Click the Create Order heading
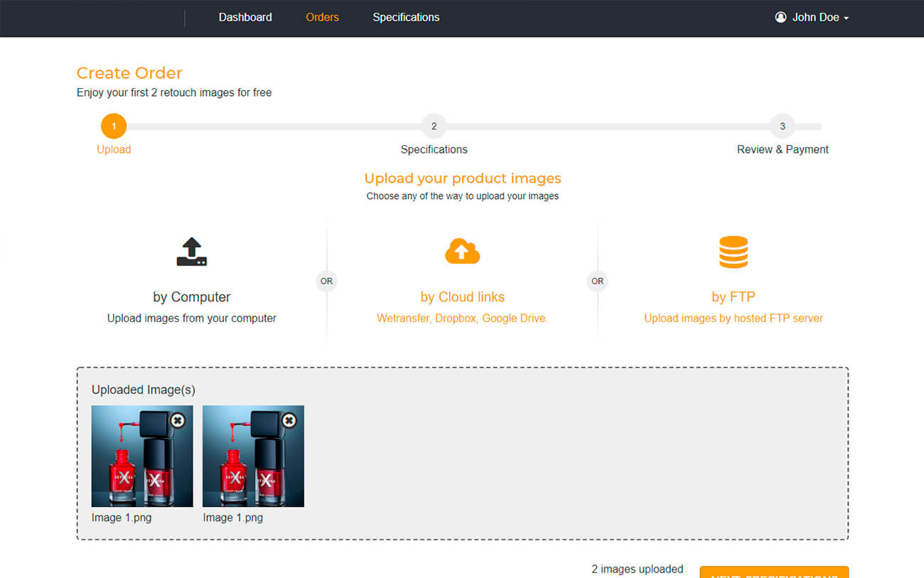Screen dimensions: 924x578 point(129,73)
